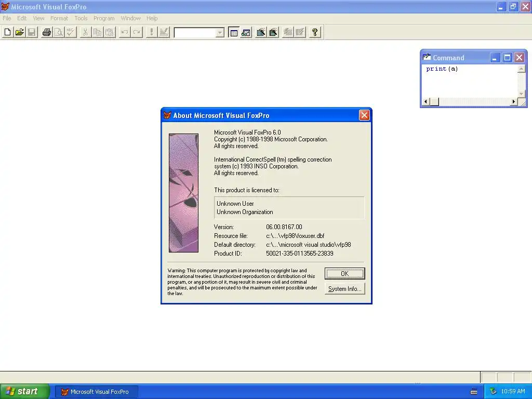Click the system tray network icon
Image resolution: width=532 pixels, height=399 pixels.
(493, 392)
